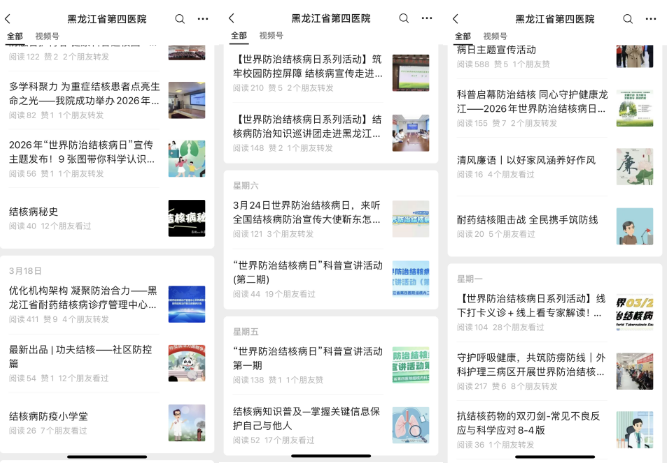This screenshot has height=464, width=667.
Task: Open search in the left panel header
Action: pos(180,19)
